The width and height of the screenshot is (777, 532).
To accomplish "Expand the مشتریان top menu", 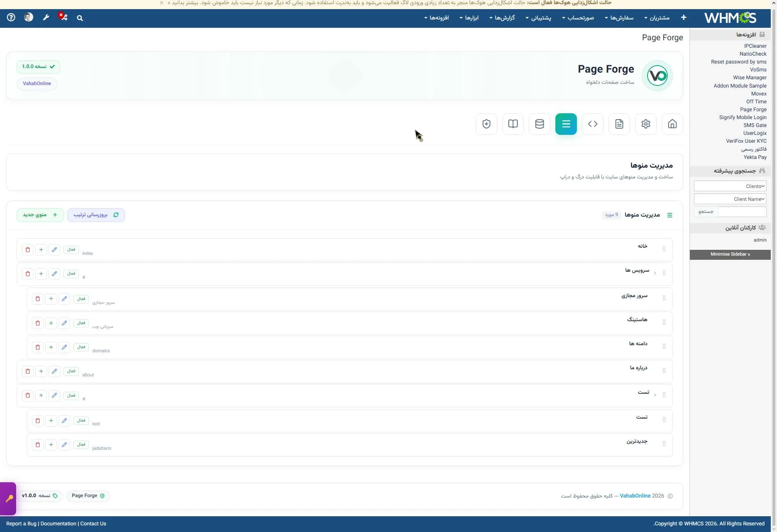I will (657, 18).
